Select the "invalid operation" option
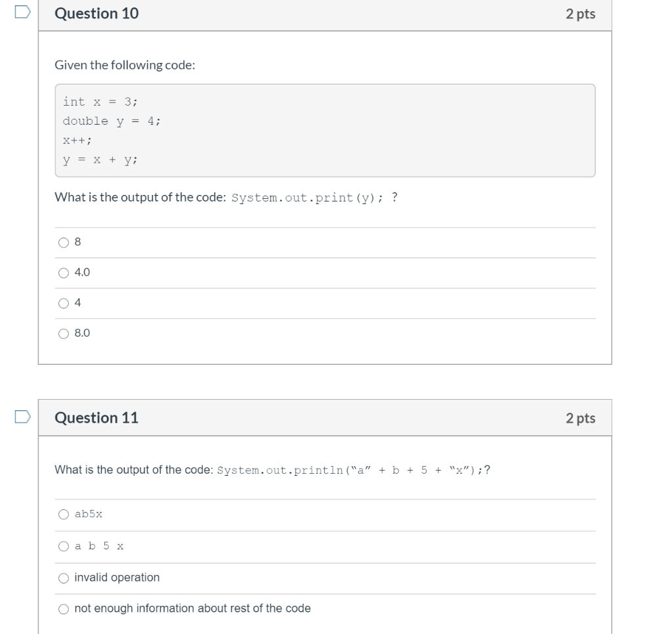The image size is (672, 634). 63,578
